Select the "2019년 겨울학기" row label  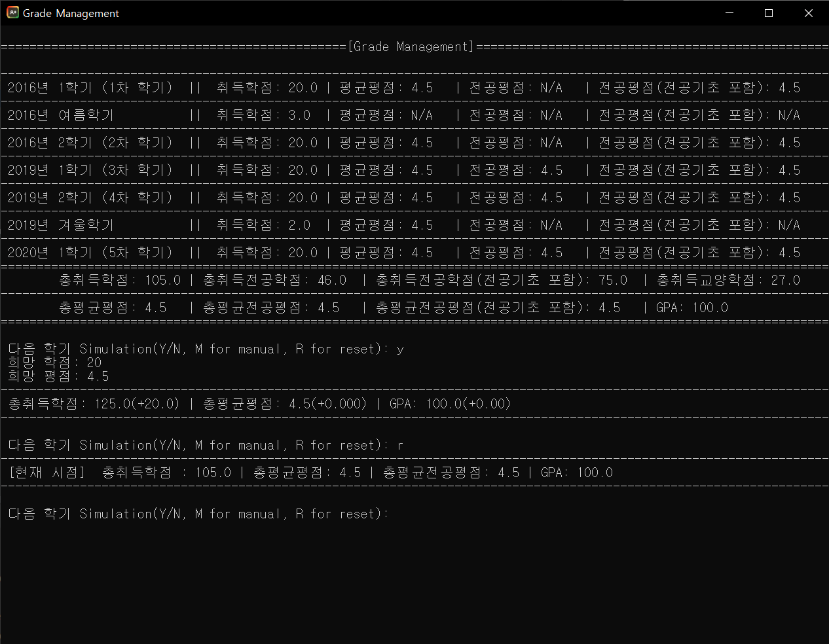click(61, 225)
